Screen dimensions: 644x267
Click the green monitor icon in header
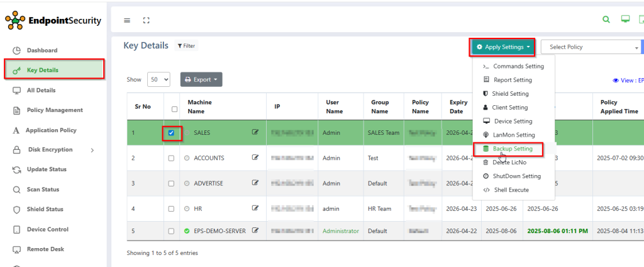click(625, 20)
